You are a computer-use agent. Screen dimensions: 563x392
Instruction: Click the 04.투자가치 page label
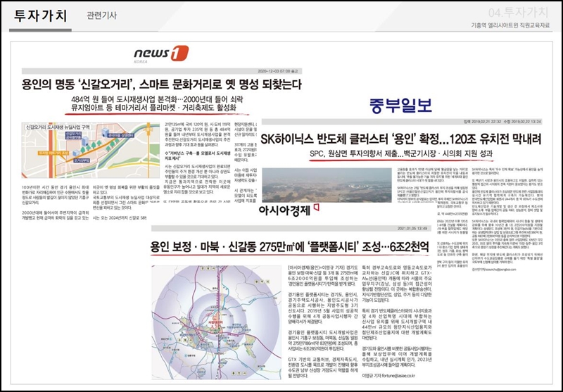pyautogui.click(x=518, y=13)
